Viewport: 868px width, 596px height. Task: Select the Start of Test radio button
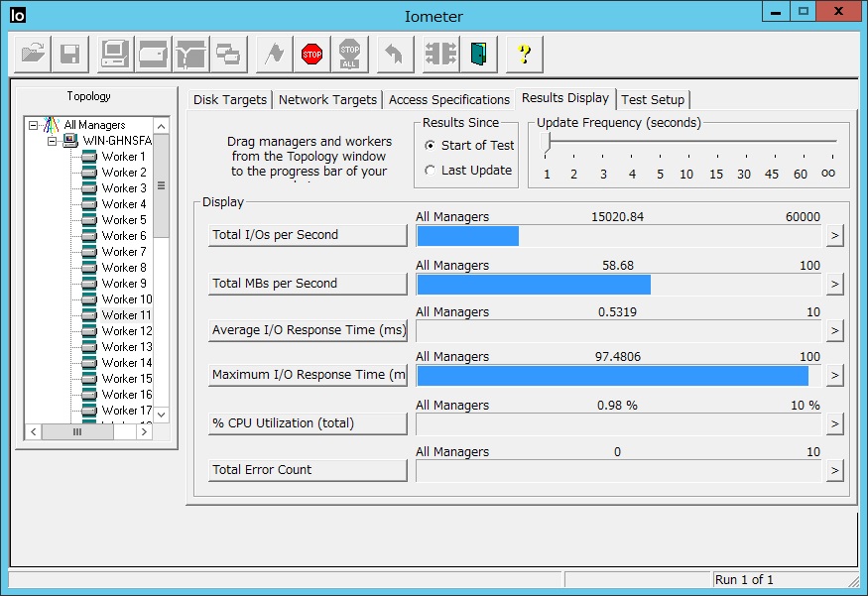coord(430,146)
